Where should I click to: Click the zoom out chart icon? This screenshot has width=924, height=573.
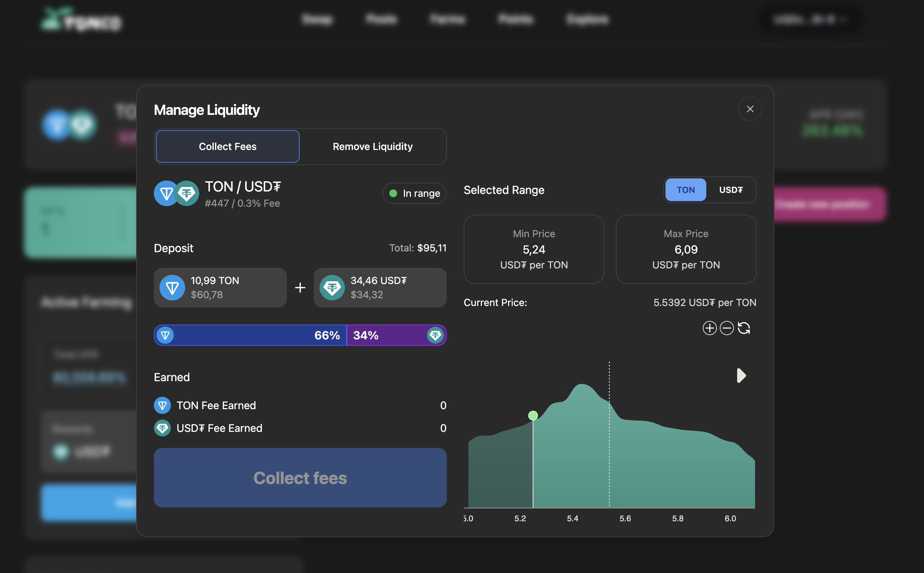pos(726,328)
